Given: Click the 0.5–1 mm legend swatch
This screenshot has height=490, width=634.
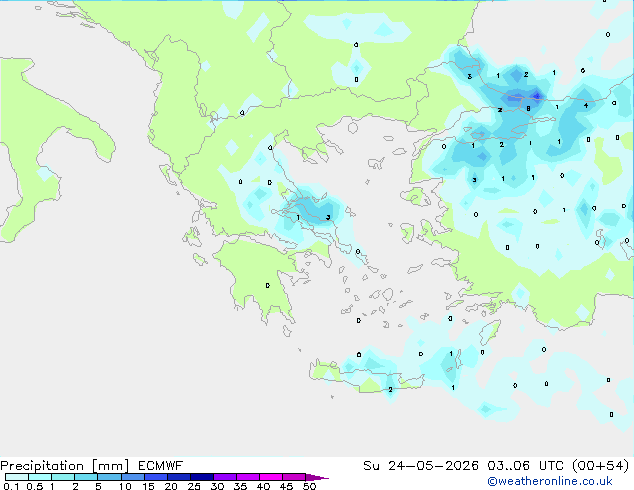Looking at the screenshot, I should click(x=40, y=477).
